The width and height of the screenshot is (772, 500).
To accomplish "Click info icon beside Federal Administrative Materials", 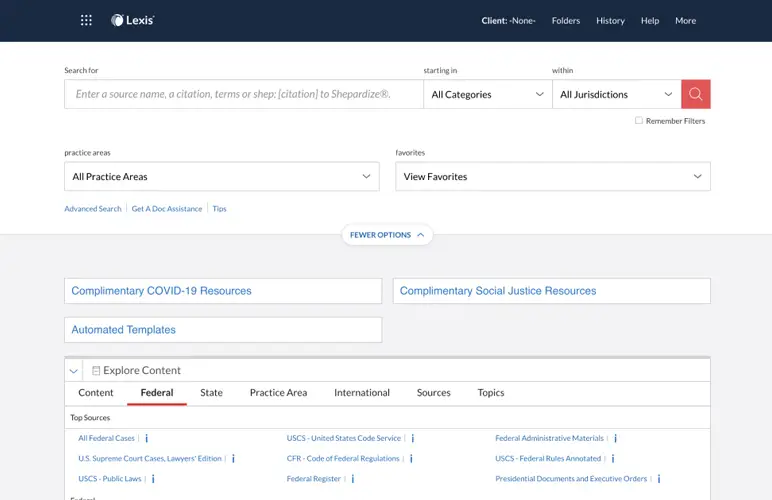I will coord(616,438).
